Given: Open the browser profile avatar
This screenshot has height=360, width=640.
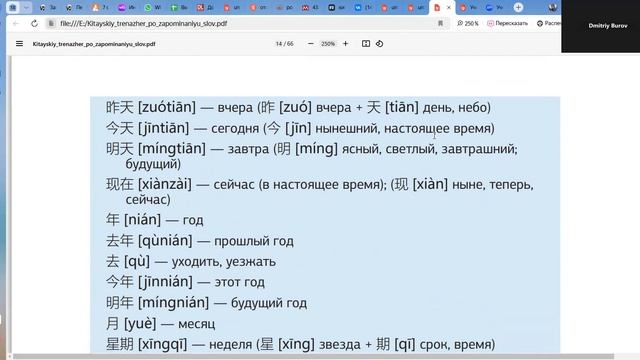Looking at the screenshot, I should 553,7.
